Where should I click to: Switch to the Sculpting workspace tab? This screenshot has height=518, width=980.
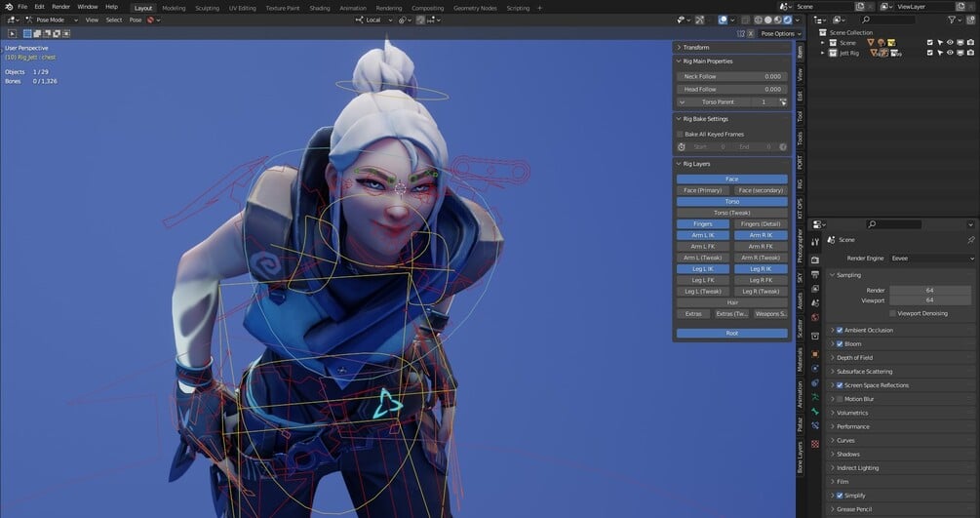point(207,8)
